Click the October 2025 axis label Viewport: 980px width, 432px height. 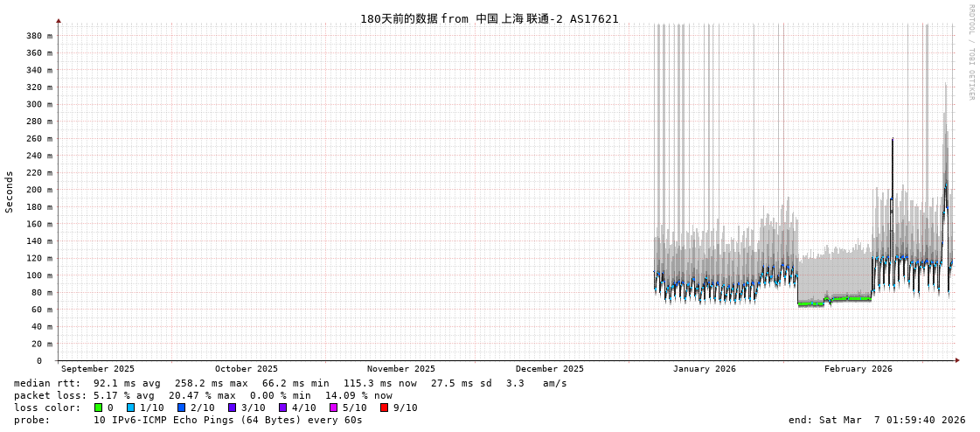246,369
